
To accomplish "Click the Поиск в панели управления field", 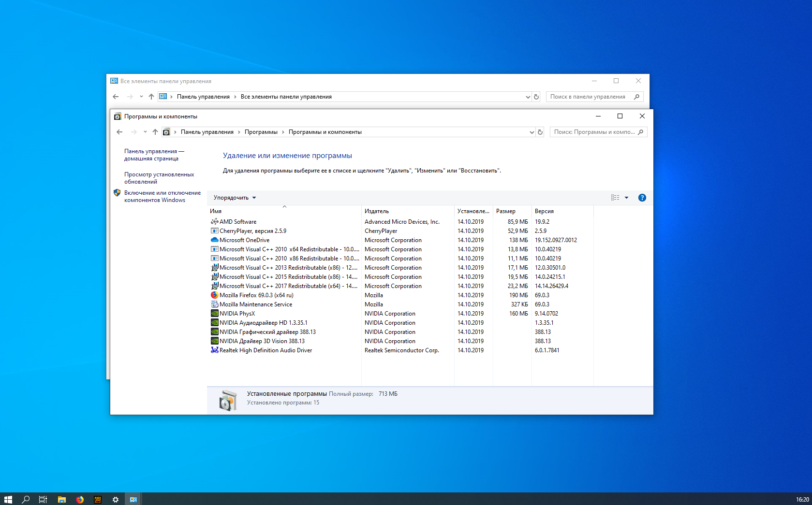I will (594, 97).
